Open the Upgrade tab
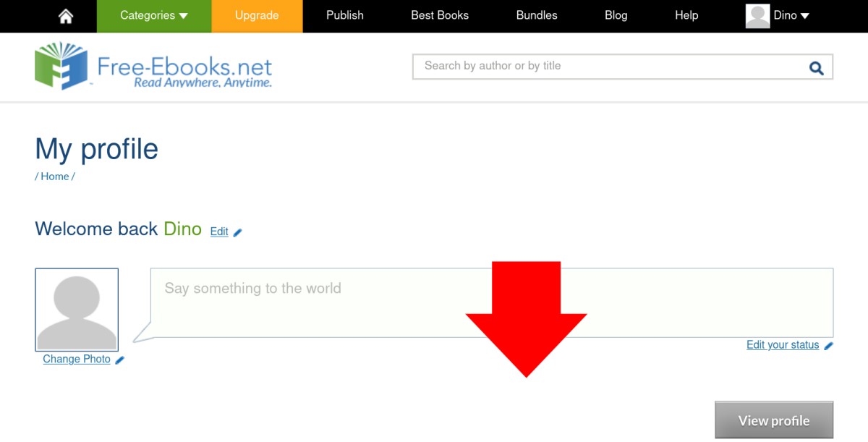The height and width of the screenshot is (442, 868). pyautogui.click(x=257, y=16)
